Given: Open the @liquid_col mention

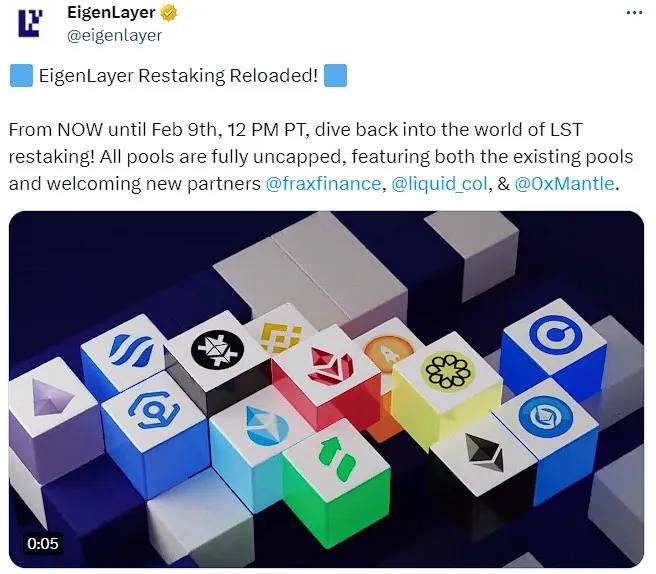Looking at the screenshot, I should tap(439, 184).
